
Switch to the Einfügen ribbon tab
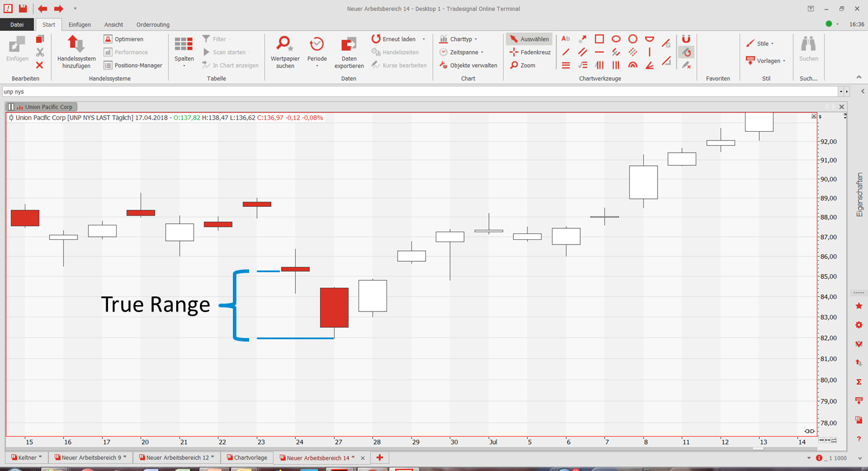(80, 25)
